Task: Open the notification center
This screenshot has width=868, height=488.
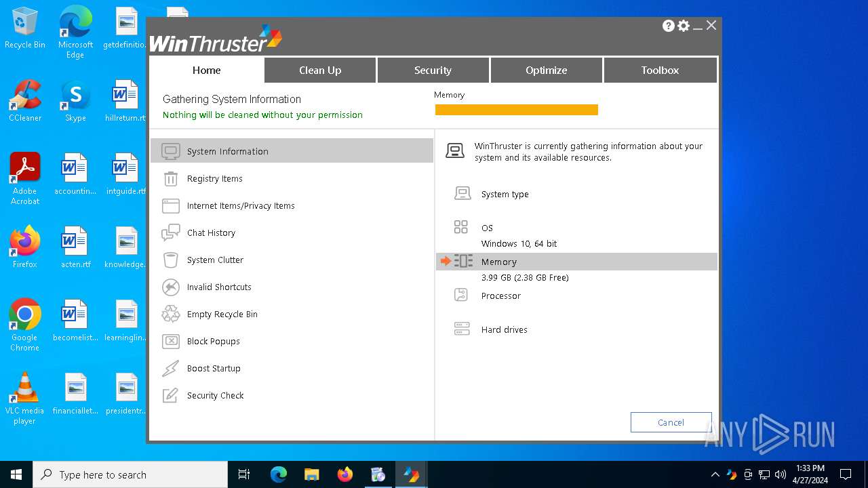Action: point(846,474)
